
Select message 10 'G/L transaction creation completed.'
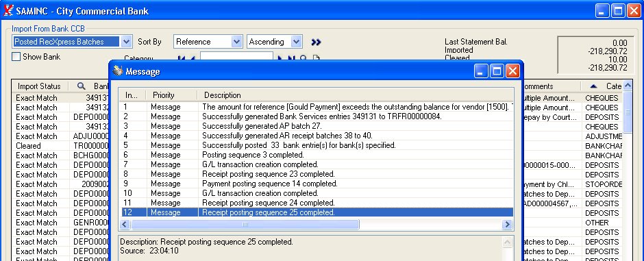click(317, 193)
